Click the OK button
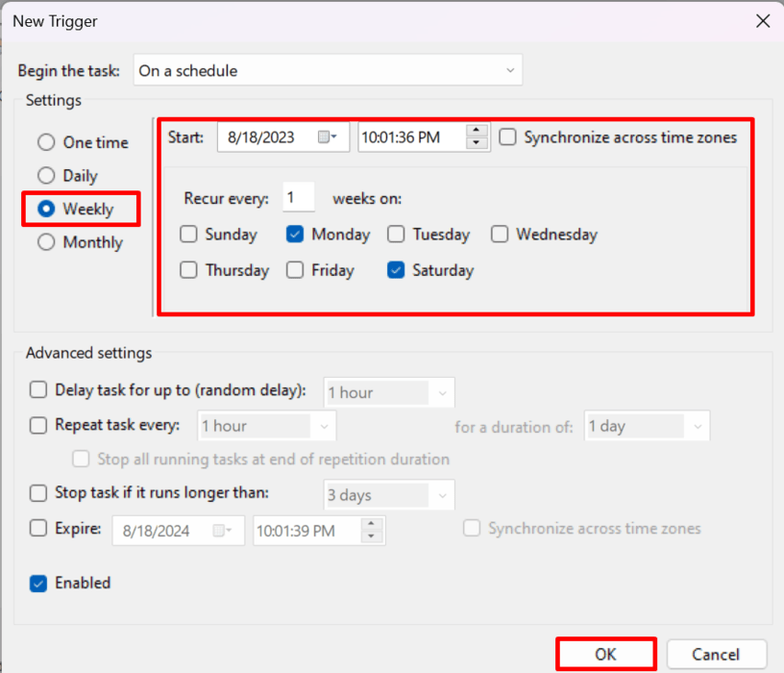The image size is (784, 673). coord(605,653)
